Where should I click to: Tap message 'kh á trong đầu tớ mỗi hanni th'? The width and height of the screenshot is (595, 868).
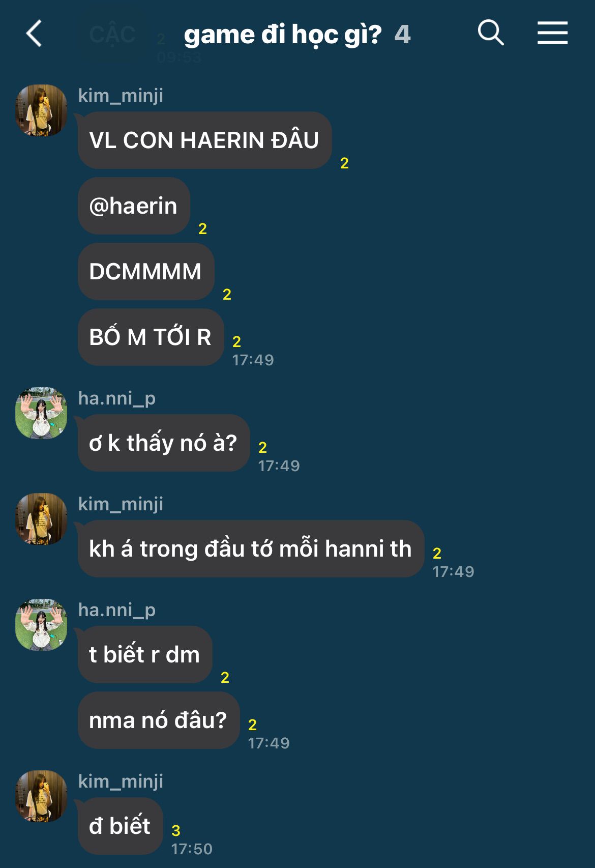(x=251, y=548)
